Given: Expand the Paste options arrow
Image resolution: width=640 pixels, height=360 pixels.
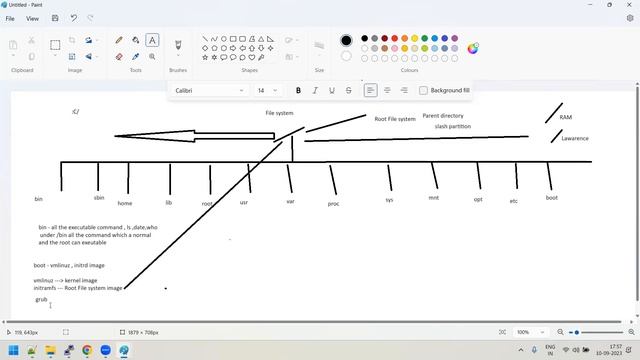Looking at the screenshot, I should point(13,56).
